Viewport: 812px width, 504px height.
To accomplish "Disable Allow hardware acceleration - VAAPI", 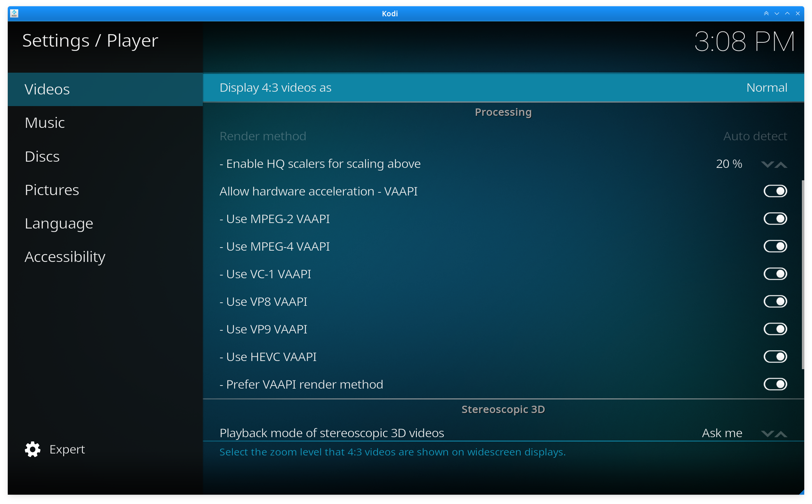I will pyautogui.click(x=775, y=191).
